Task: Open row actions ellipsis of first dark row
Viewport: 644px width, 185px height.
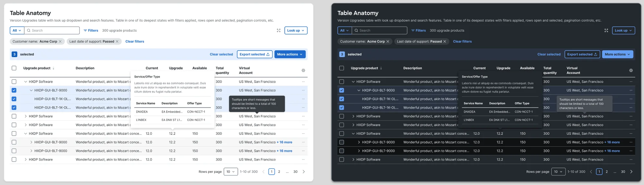Action: [x=631, y=82]
